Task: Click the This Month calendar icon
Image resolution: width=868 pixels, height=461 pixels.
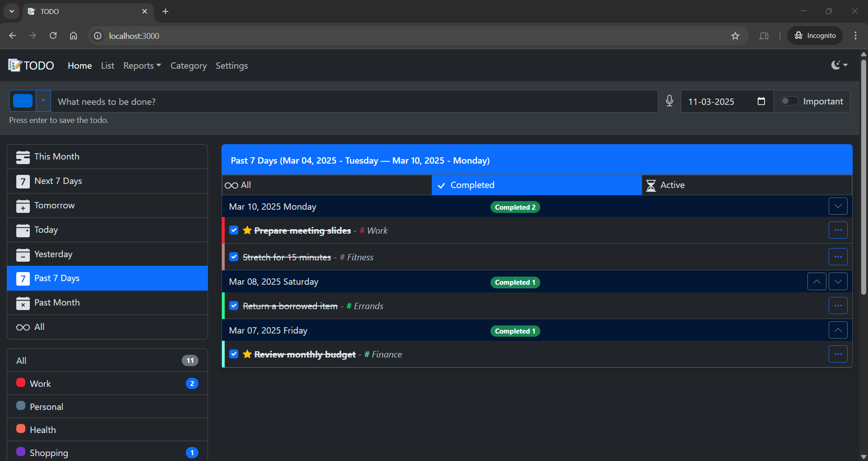Action: click(x=23, y=156)
